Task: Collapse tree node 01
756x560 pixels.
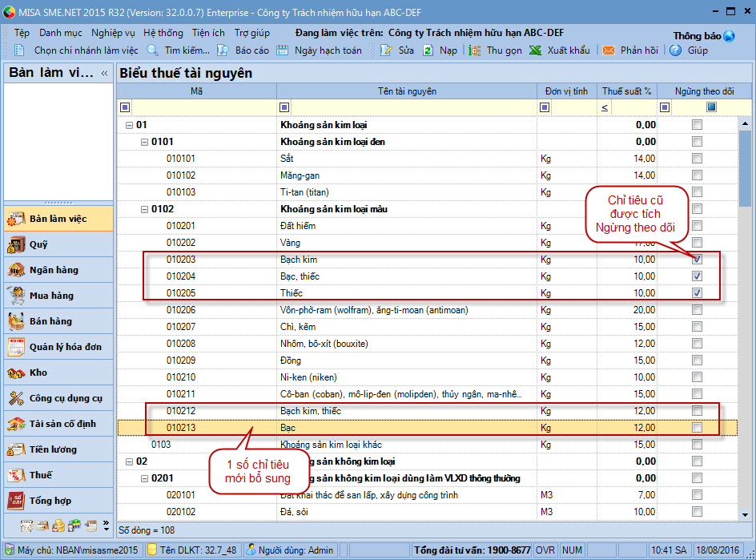Action: (x=129, y=125)
